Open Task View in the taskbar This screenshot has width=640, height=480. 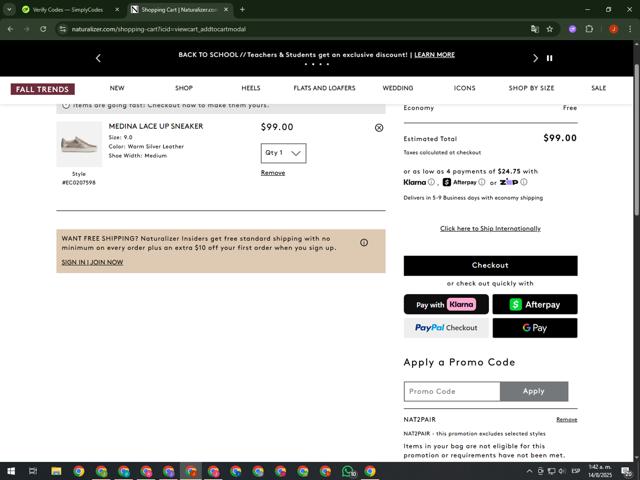(33, 471)
